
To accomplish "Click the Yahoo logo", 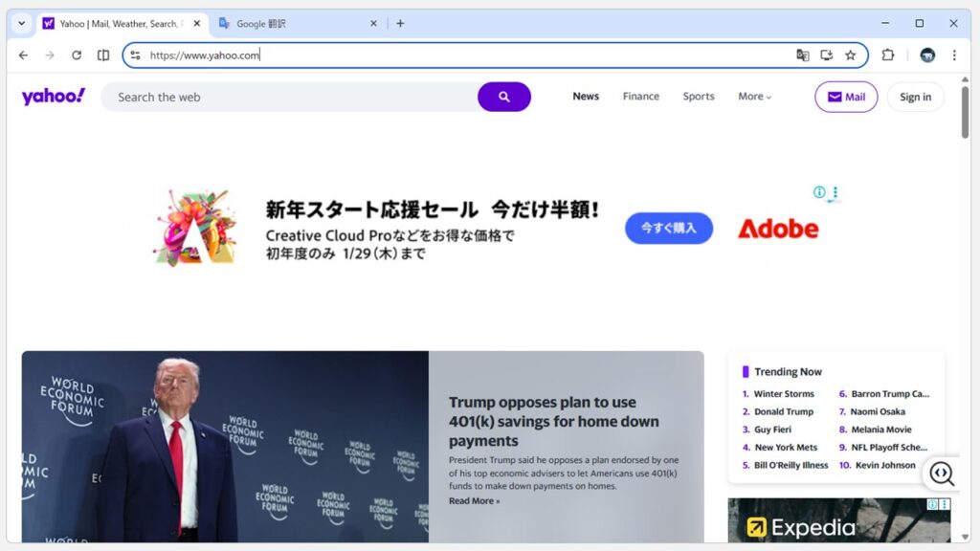I will [x=53, y=96].
